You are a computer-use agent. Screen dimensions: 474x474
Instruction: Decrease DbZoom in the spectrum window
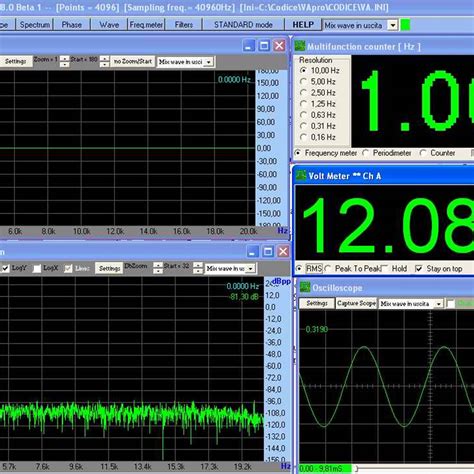158,271
